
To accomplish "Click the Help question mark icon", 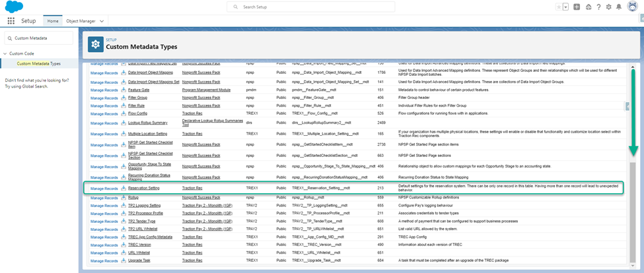I will [x=598, y=7].
